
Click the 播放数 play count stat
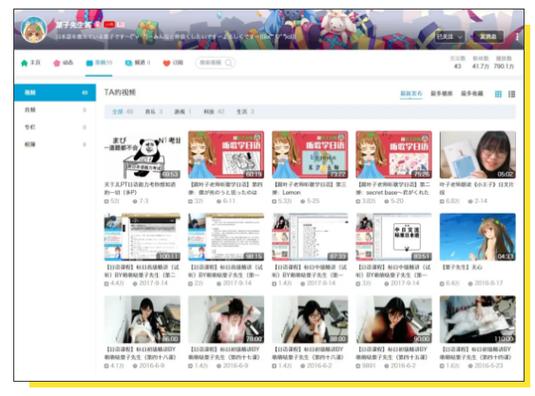[504, 62]
